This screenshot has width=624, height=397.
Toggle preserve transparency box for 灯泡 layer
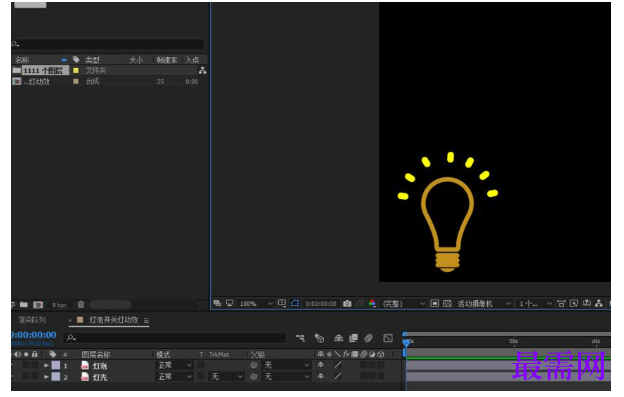pos(201,365)
